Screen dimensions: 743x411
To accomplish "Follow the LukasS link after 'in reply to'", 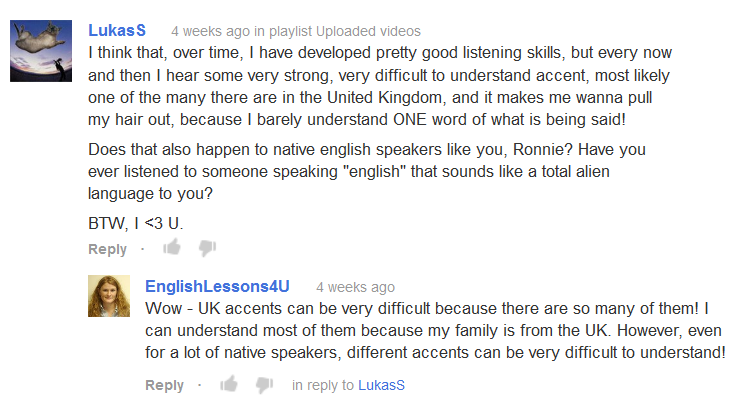I will click(381, 385).
